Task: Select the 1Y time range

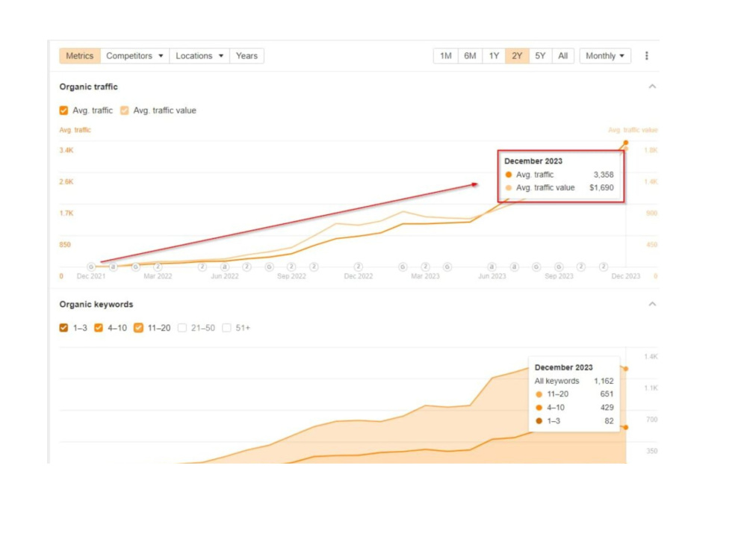Action: point(494,56)
